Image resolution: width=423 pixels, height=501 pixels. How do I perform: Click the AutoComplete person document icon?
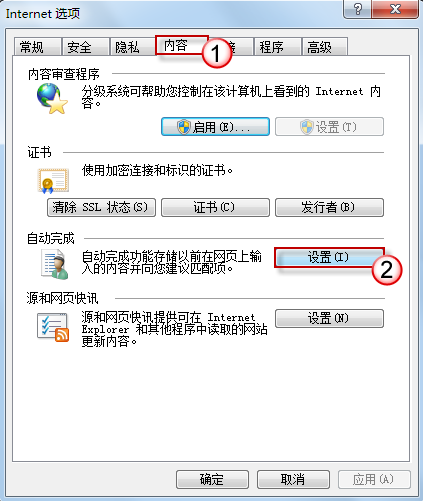(55, 265)
